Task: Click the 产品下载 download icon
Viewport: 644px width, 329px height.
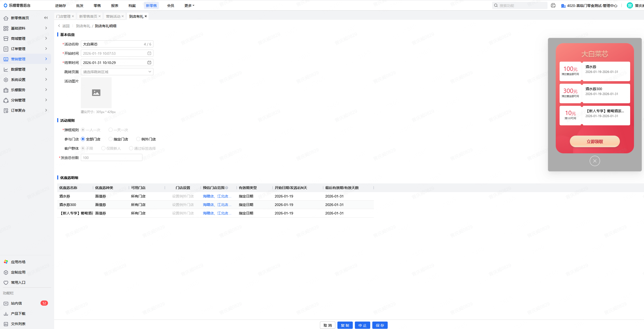Action: pos(6,314)
